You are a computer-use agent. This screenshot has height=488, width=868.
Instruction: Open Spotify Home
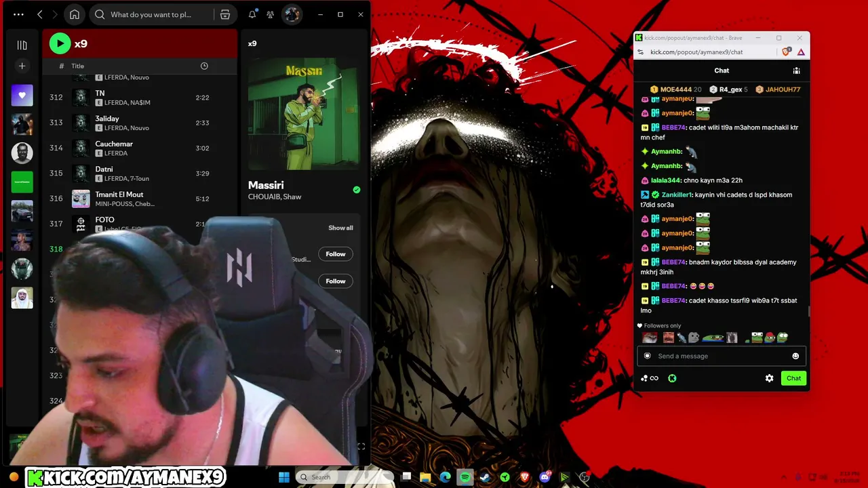pyautogui.click(x=75, y=14)
